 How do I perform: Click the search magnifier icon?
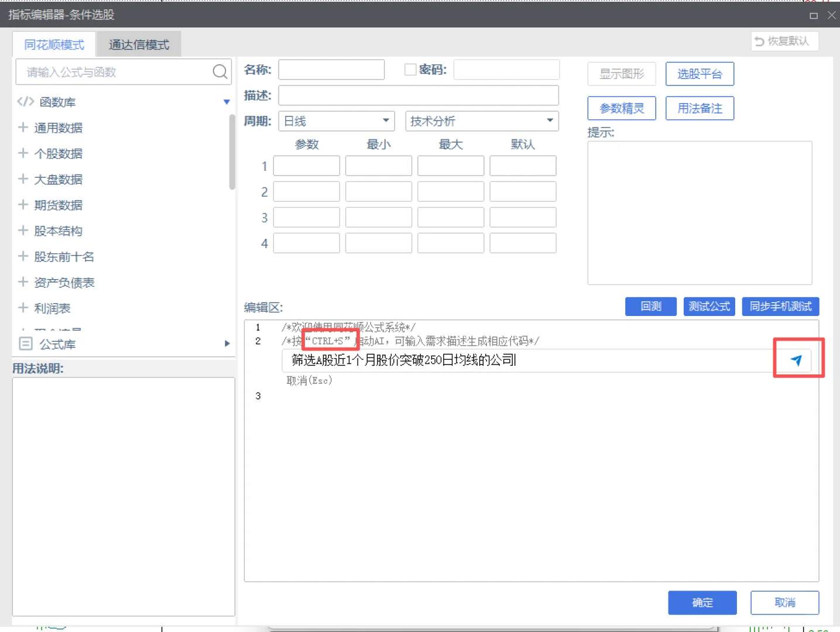[x=219, y=71]
